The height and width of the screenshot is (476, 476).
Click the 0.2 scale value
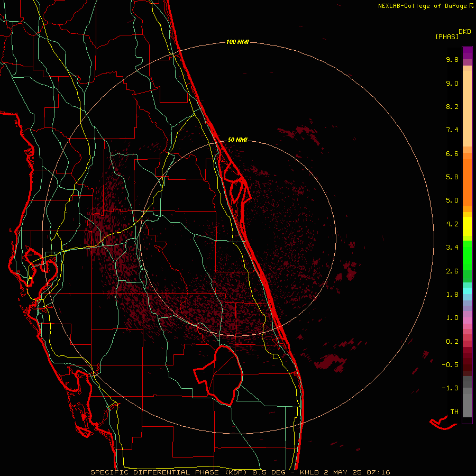[x=452, y=342]
